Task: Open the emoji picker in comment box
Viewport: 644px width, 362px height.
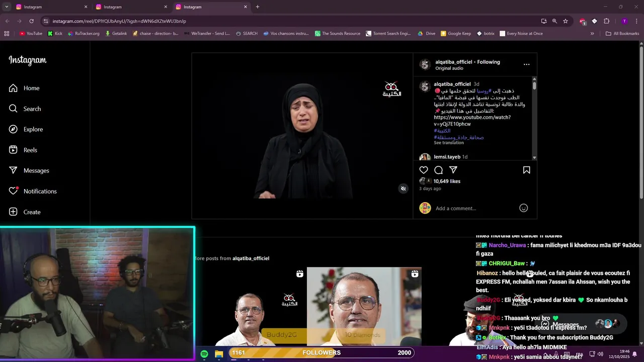Action: 523,208
